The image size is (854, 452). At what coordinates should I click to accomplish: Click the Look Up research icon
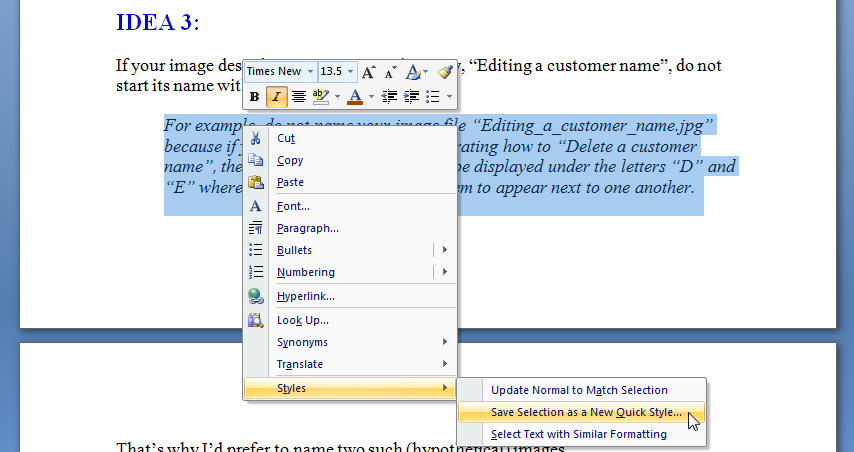(x=255, y=320)
